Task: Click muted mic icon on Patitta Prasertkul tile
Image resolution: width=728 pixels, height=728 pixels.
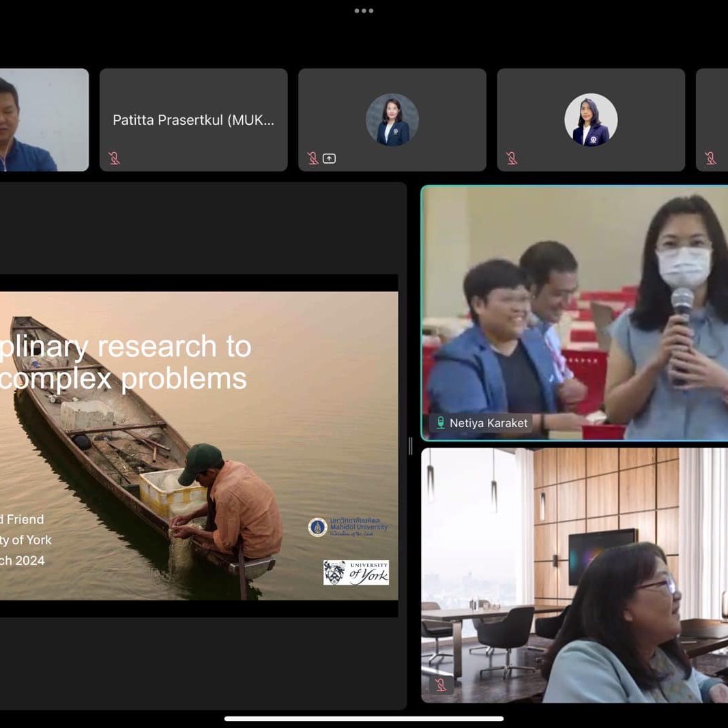Action: coord(114,158)
